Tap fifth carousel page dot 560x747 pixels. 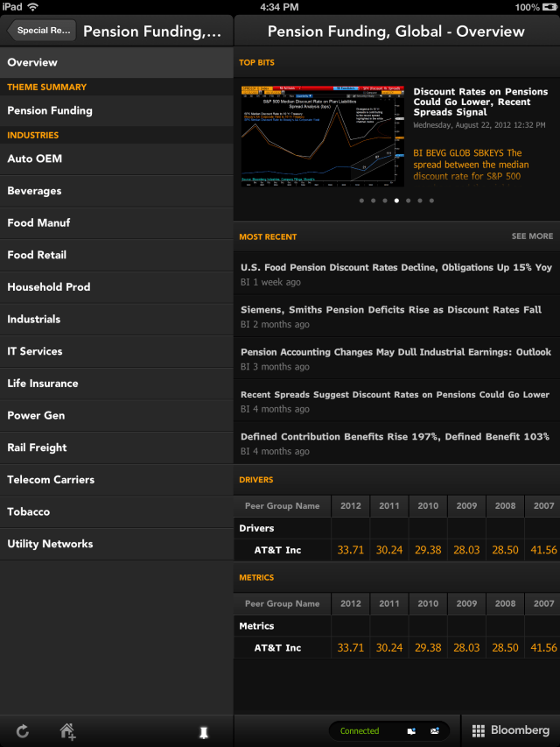(x=408, y=201)
